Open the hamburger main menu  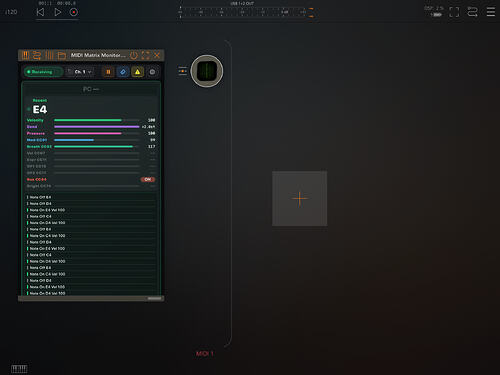point(491,12)
